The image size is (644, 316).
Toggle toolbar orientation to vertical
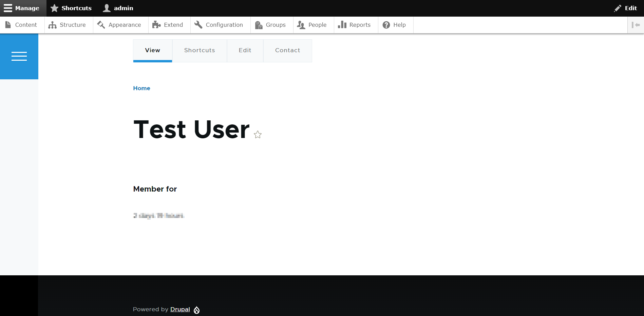pyautogui.click(x=636, y=25)
